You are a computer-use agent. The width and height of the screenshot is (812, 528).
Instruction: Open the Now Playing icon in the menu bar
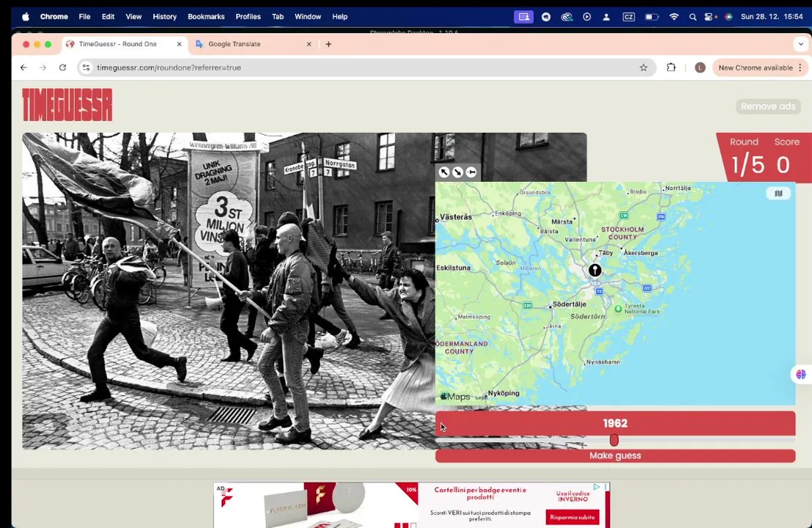pyautogui.click(x=587, y=17)
